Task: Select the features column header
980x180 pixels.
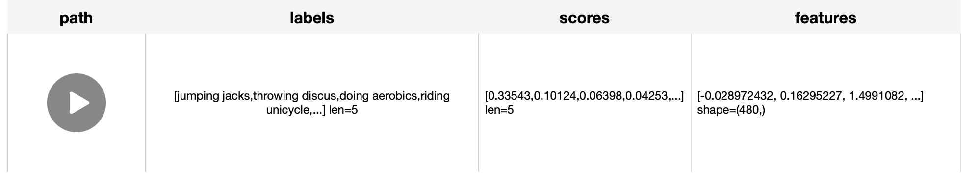Action: pyautogui.click(x=825, y=18)
